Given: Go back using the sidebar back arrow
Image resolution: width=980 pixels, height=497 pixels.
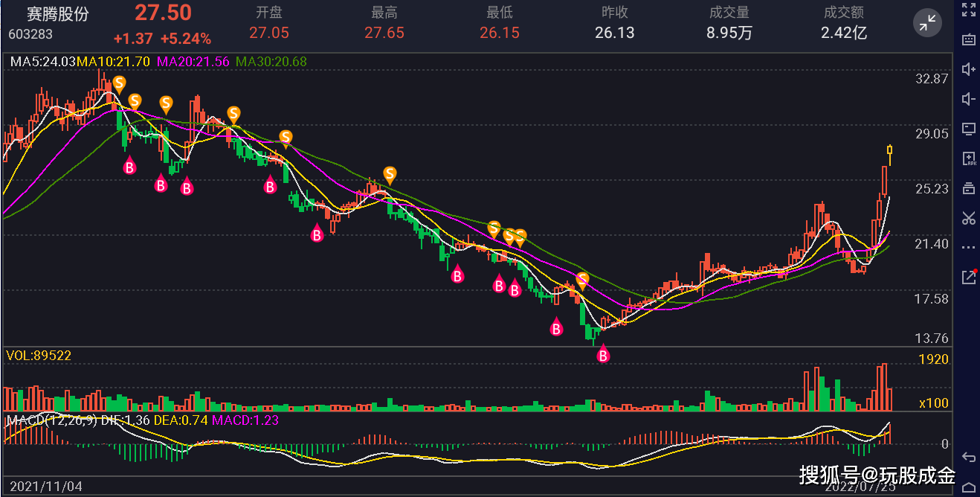Looking at the screenshot, I should 968,456.
